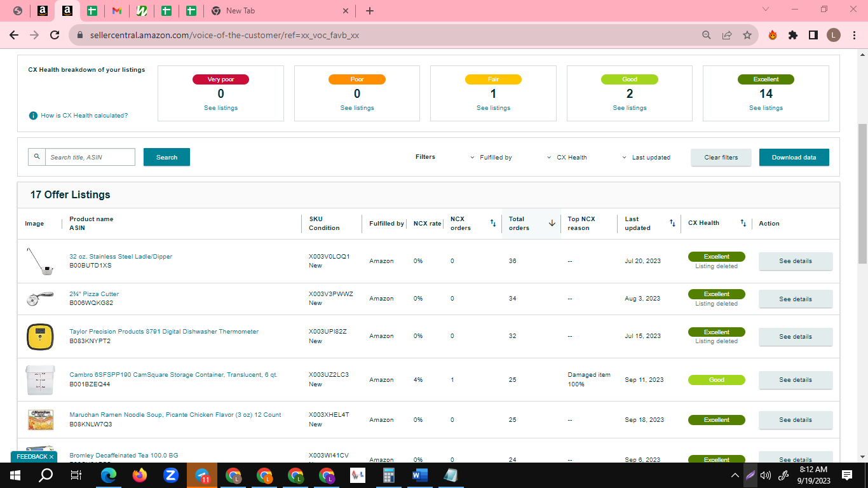Open the Extensions puzzle menu
This screenshot has height=488, width=868.
tap(792, 35)
